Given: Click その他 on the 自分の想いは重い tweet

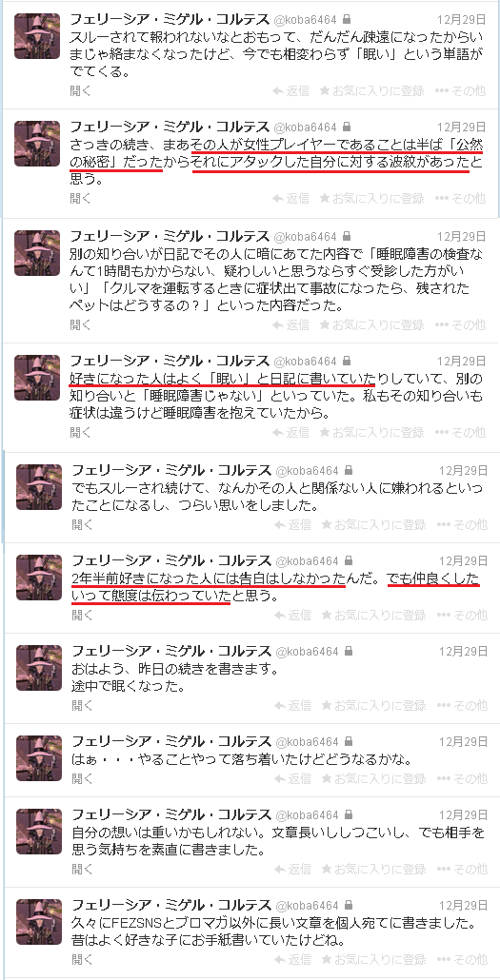Looking at the screenshot, I should (x=470, y=869).
